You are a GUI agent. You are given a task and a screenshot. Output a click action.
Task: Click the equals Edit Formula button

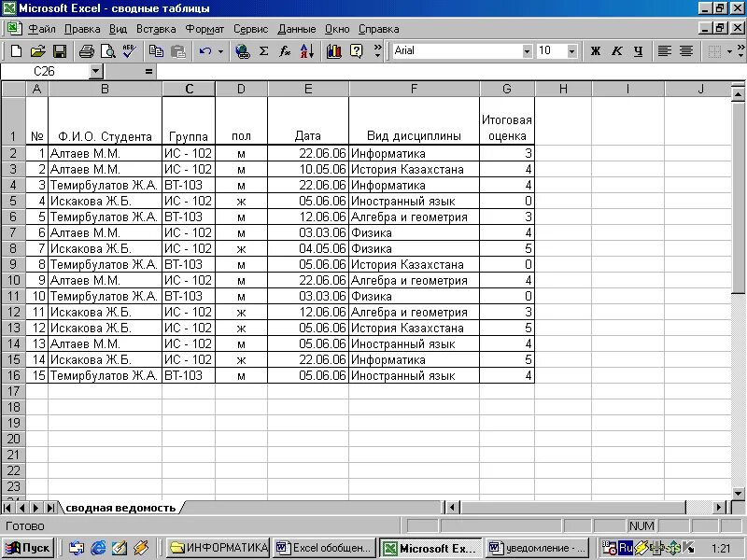pos(148,72)
